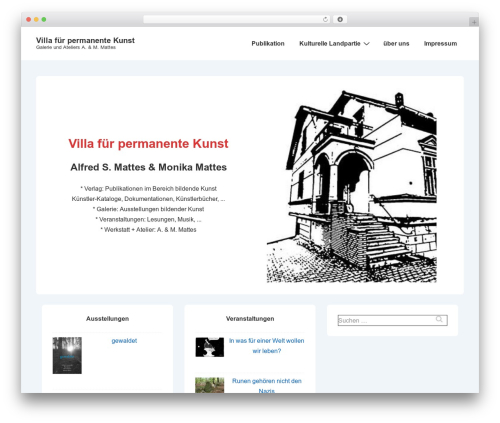The width and height of the screenshot is (500, 423).
Task: Click the browser download indicator icon
Action: (340, 20)
